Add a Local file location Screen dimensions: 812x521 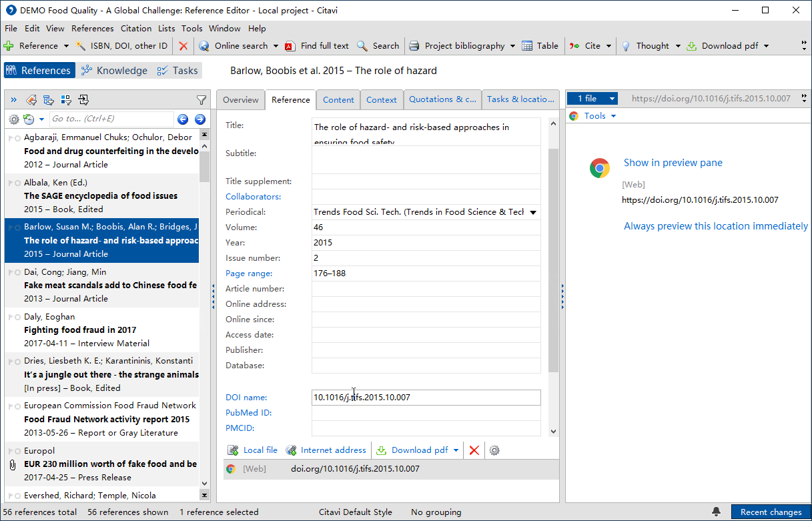252,450
